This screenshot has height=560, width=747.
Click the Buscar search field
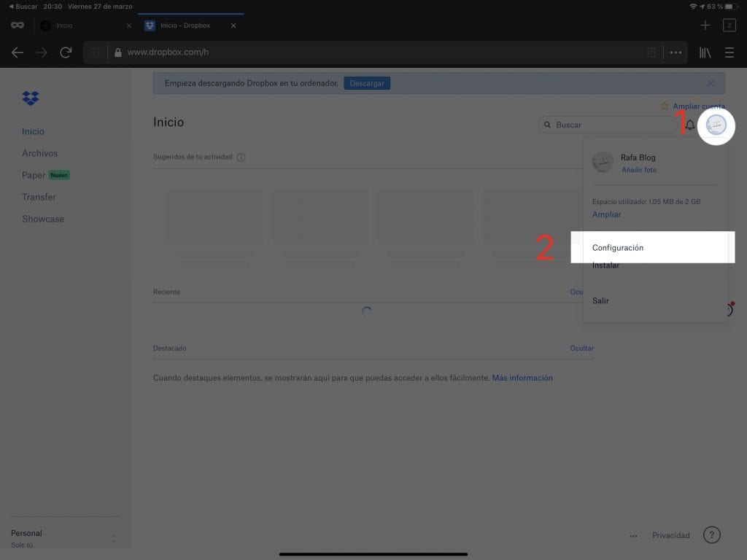[613, 125]
